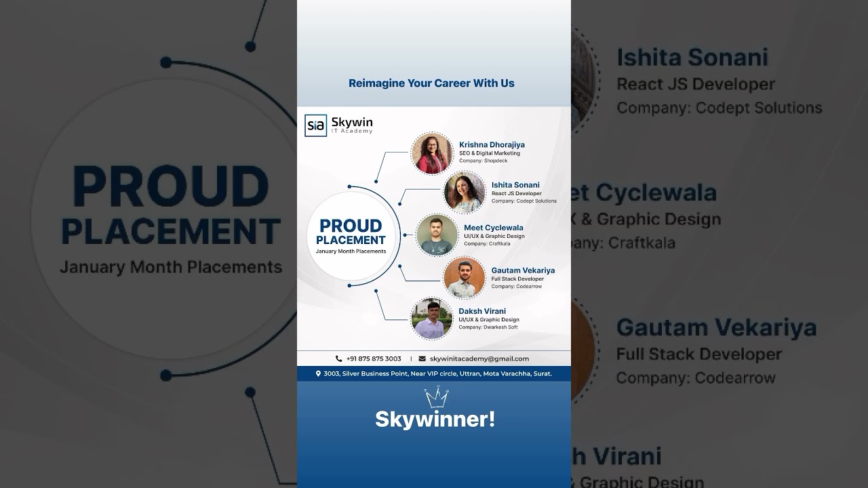The height and width of the screenshot is (488, 868).
Task: Select small "Full Stack Developer" in center poster
Action: click(x=517, y=279)
